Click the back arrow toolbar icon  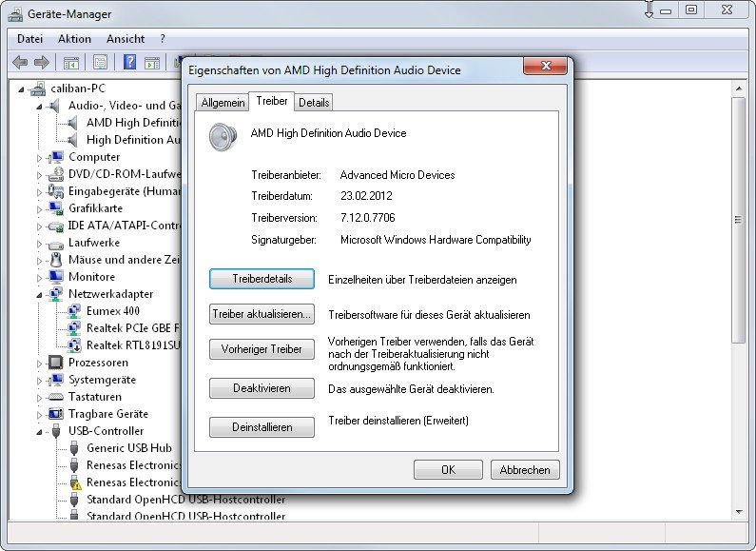[x=20, y=63]
